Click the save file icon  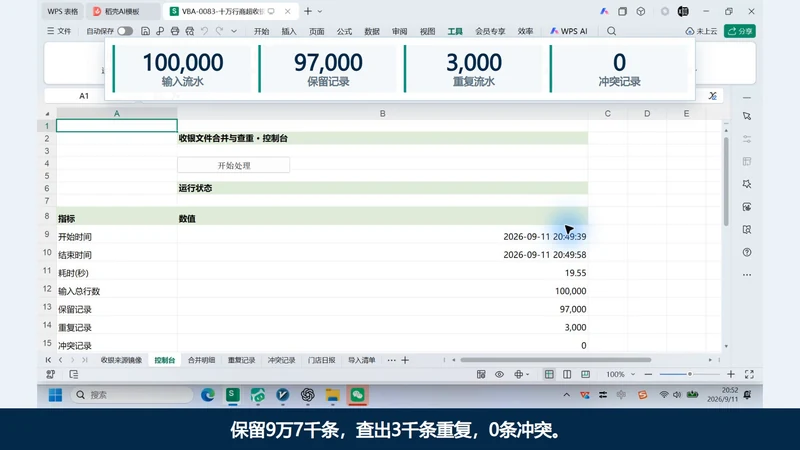coord(145,31)
